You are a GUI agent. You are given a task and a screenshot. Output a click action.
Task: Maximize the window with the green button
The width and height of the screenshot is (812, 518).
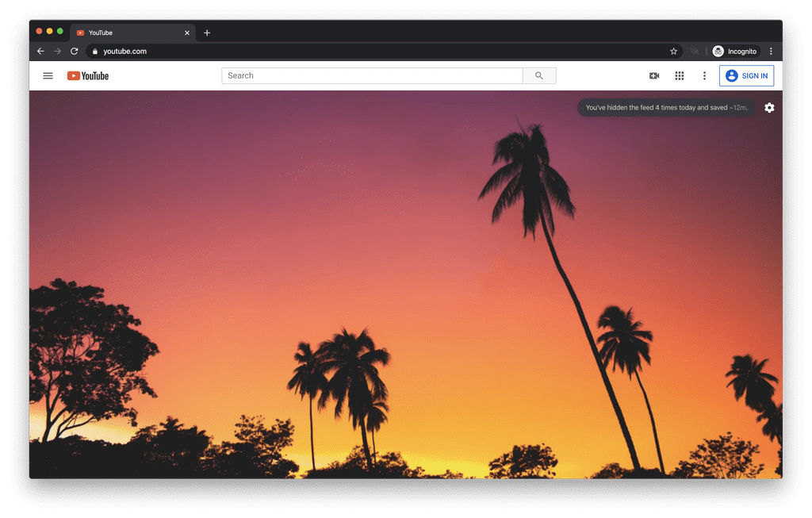click(60, 31)
